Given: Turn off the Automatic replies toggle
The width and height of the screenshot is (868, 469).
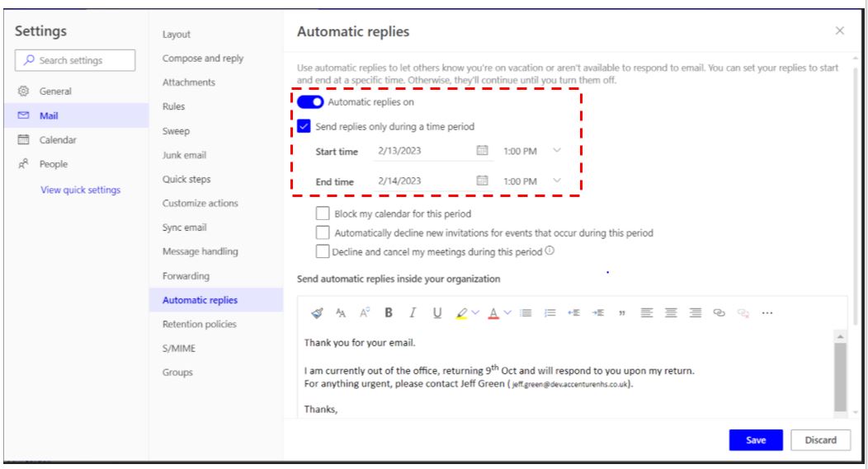Looking at the screenshot, I should pos(310,101).
